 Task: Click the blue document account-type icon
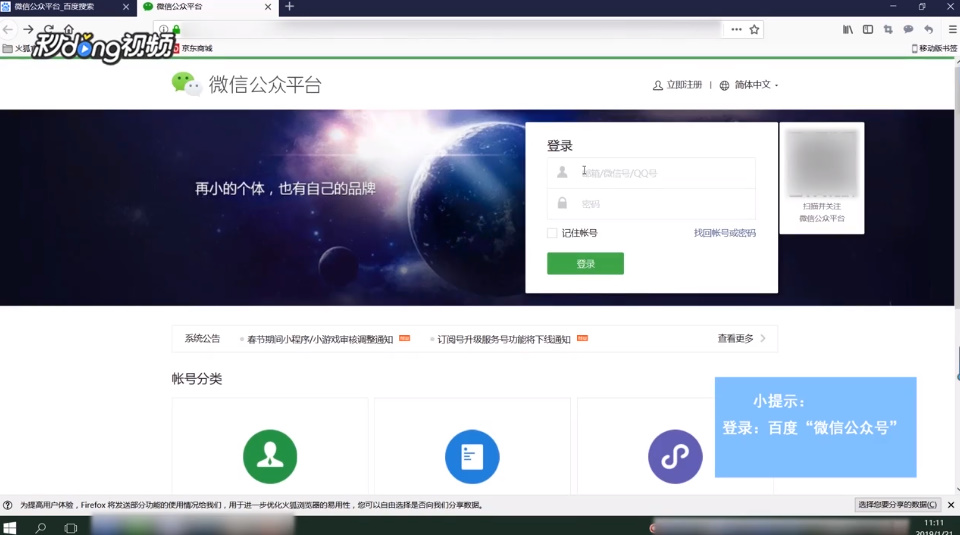pos(472,457)
